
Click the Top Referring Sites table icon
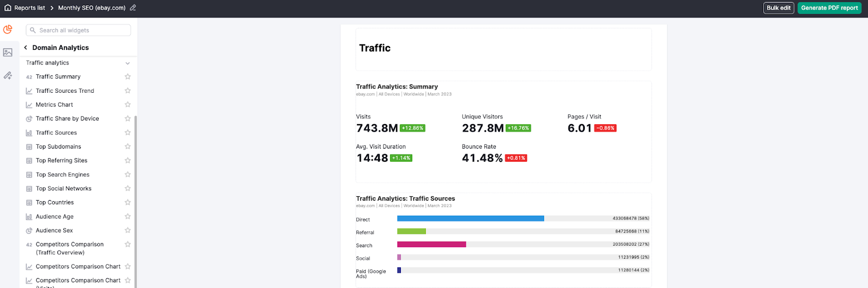[x=29, y=161]
